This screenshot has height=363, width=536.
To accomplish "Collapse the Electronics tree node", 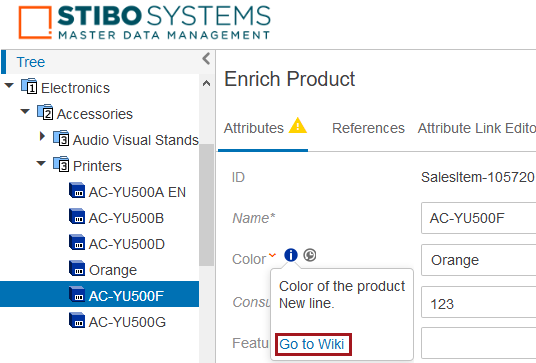I will point(9,85).
